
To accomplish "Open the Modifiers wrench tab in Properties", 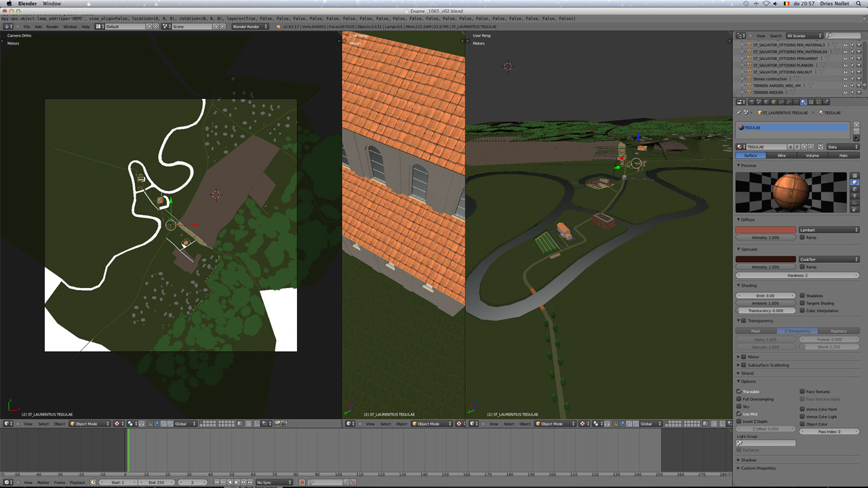I will (x=789, y=102).
